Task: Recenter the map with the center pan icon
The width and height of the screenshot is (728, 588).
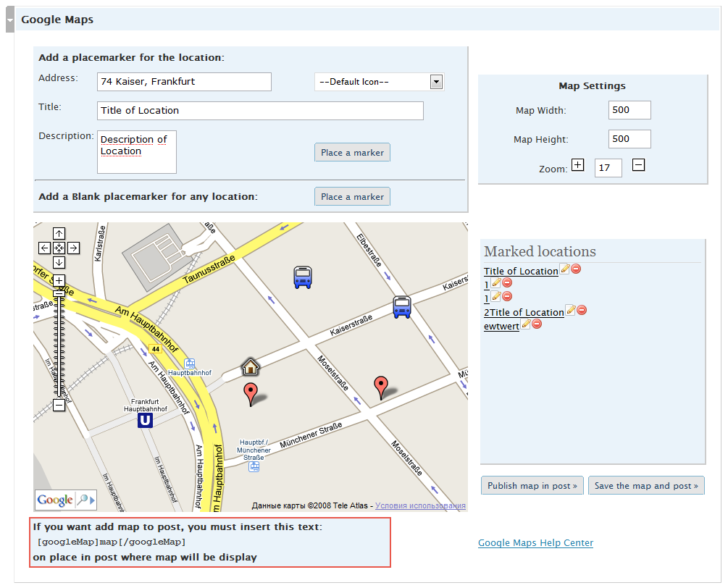Action: pyautogui.click(x=59, y=248)
